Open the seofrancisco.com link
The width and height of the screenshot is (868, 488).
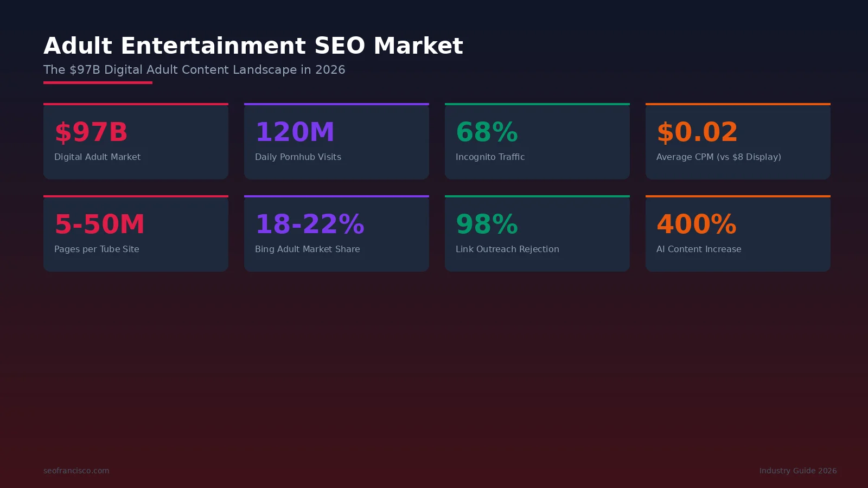76,471
